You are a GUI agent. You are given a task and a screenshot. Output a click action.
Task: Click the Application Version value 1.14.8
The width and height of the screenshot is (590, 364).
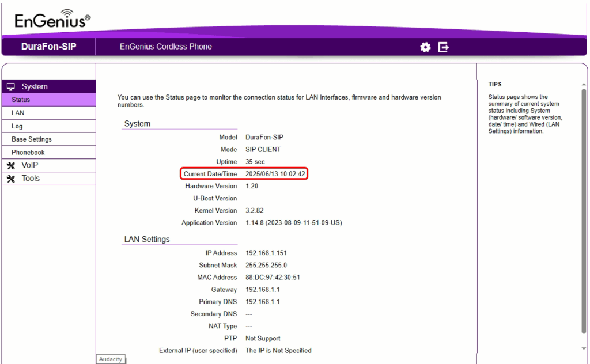point(293,223)
